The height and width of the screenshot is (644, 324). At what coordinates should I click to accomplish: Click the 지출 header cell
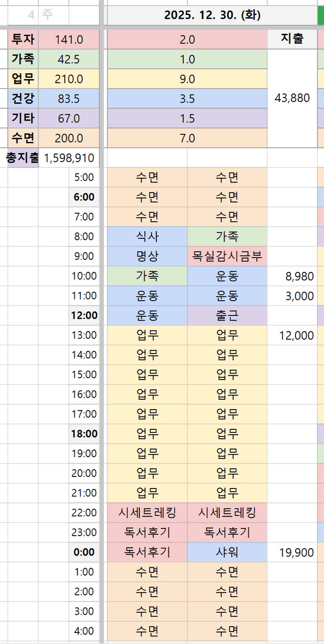(292, 38)
